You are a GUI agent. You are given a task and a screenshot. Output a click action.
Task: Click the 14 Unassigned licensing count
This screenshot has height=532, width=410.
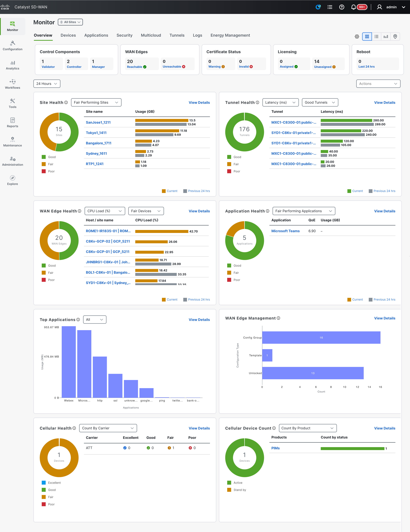328,64
